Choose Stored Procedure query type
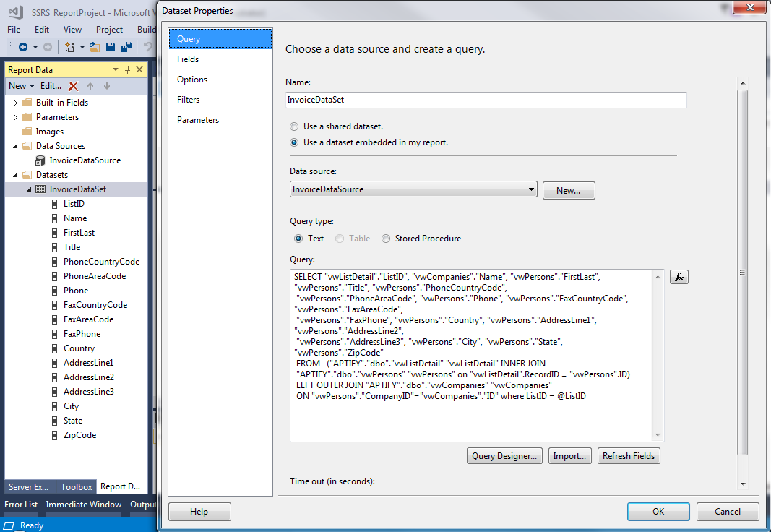Viewport: 771px width, 532px height. [386, 239]
